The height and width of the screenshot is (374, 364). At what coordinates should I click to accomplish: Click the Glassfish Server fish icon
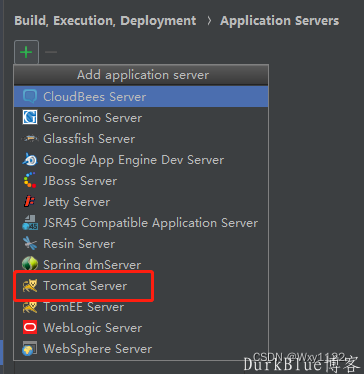point(30,139)
